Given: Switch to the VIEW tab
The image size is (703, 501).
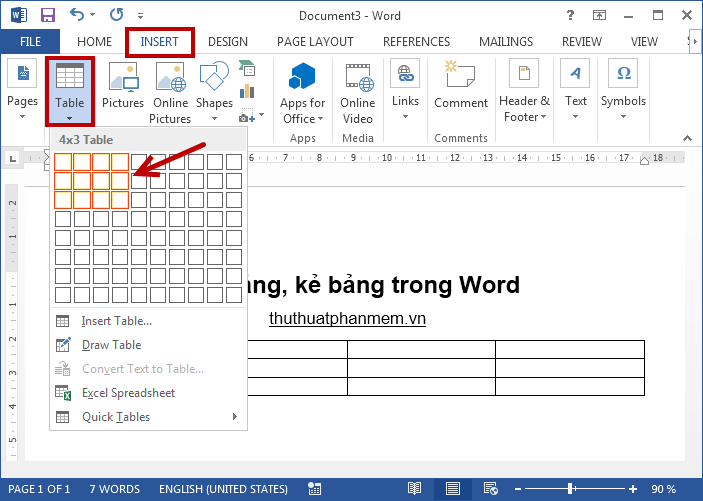Looking at the screenshot, I should click(x=644, y=42).
